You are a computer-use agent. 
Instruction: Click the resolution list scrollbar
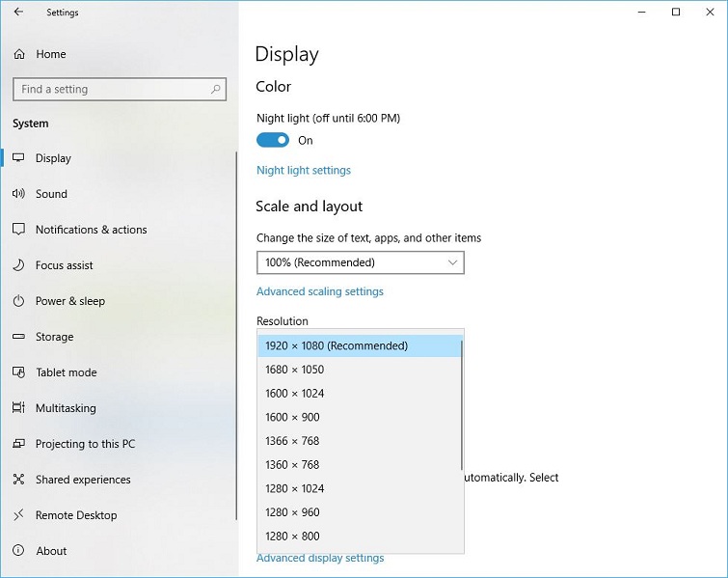[x=462, y=405]
